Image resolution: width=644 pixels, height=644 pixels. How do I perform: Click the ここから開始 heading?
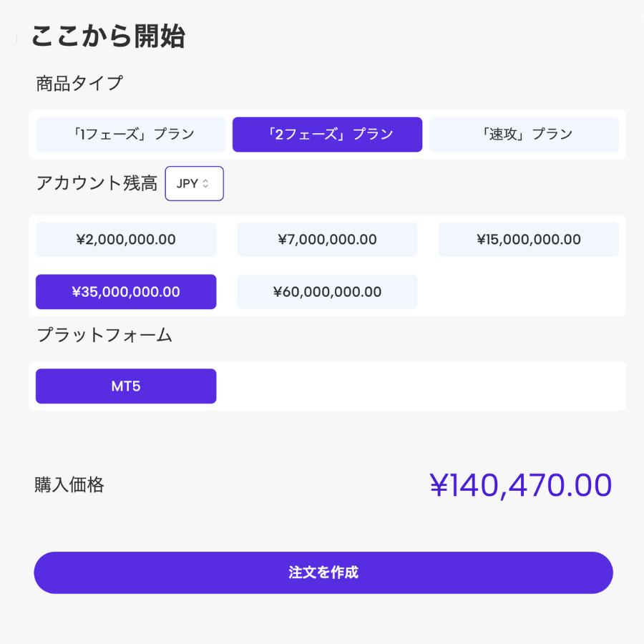(x=108, y=36)
